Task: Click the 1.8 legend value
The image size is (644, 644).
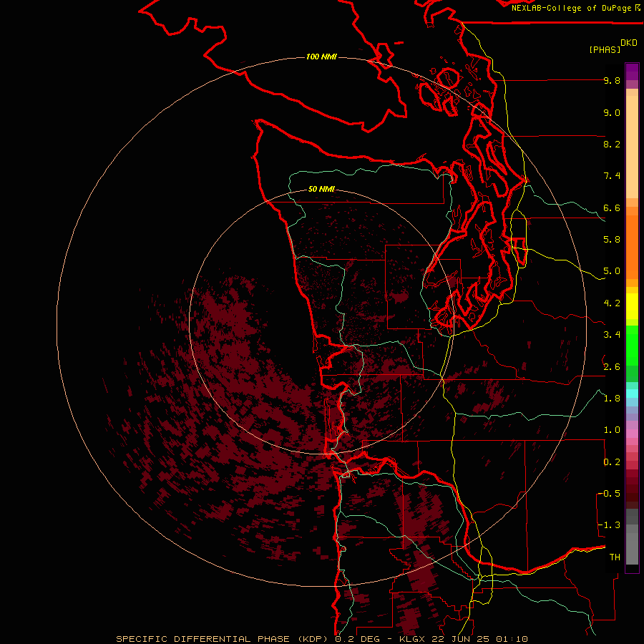Action: click(612, 399)
